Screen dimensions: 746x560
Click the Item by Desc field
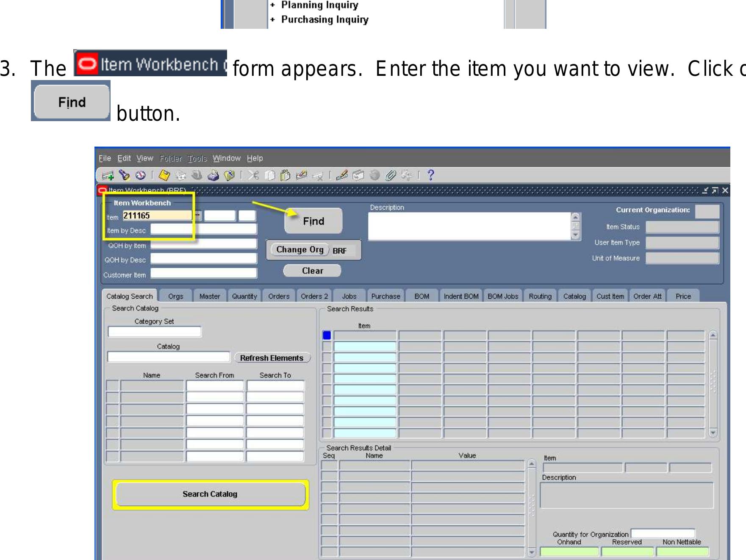(x=204, y=230)
